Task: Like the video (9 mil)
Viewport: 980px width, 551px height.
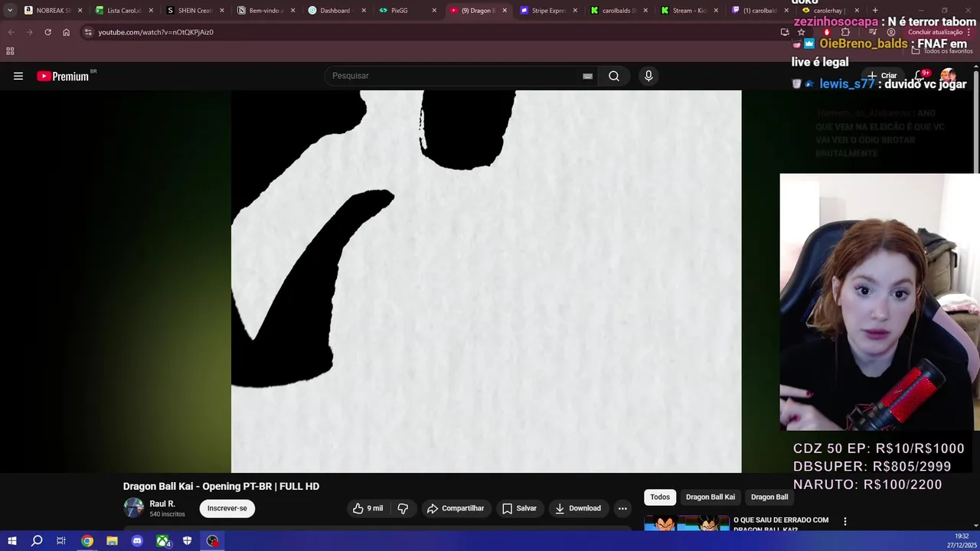Action: point(367,508)
